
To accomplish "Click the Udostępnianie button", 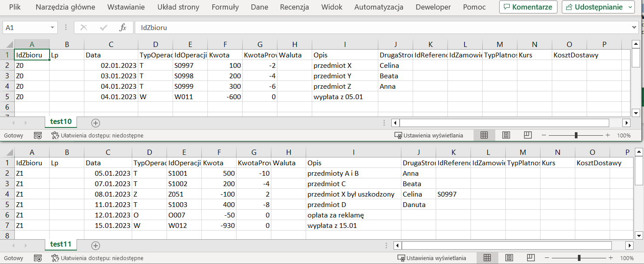I will click(599, 7).
